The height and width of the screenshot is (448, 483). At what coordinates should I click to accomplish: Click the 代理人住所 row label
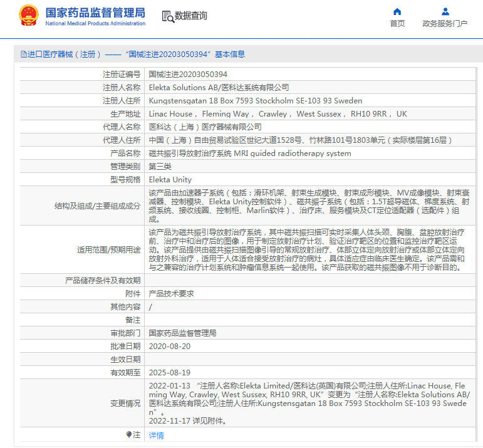(122, 140)
